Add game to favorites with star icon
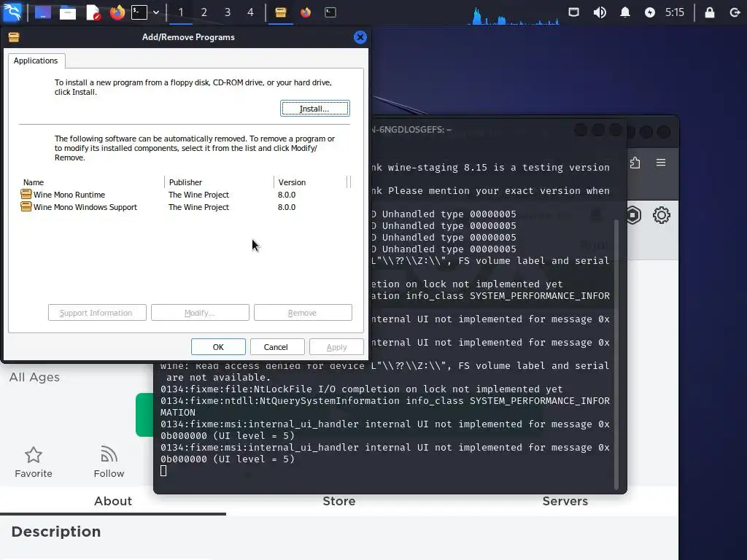The width and height of the screenshot is (747, 560). point(34,455)
